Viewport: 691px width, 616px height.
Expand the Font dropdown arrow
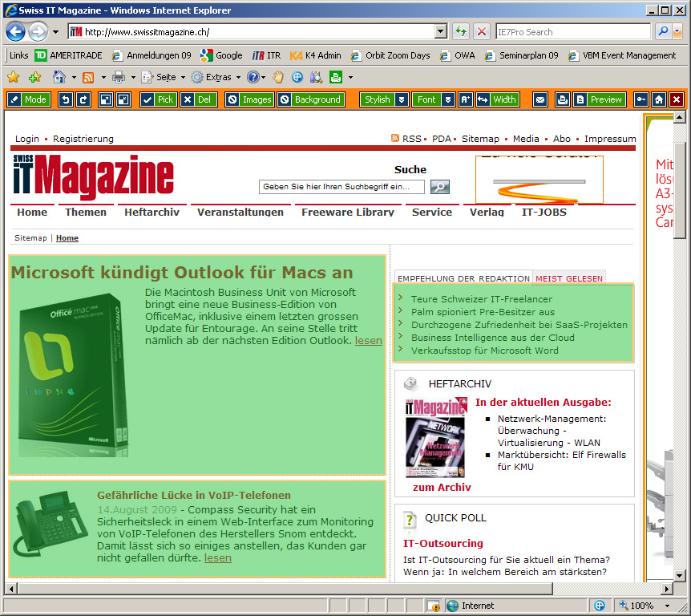pos(448,99)
